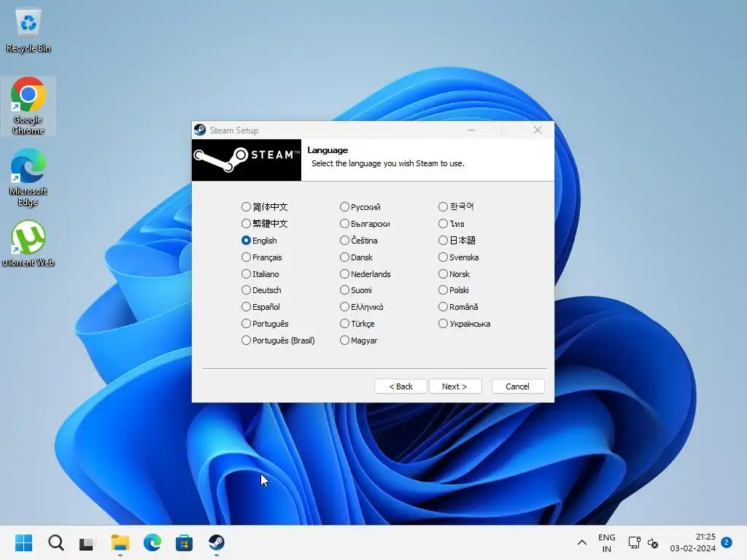Select Dansk as language

(x=356, y=257)
